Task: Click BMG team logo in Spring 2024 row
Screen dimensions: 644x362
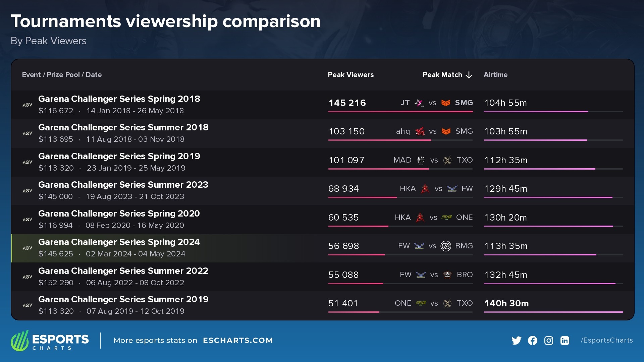Action: [x=446, y=246]
